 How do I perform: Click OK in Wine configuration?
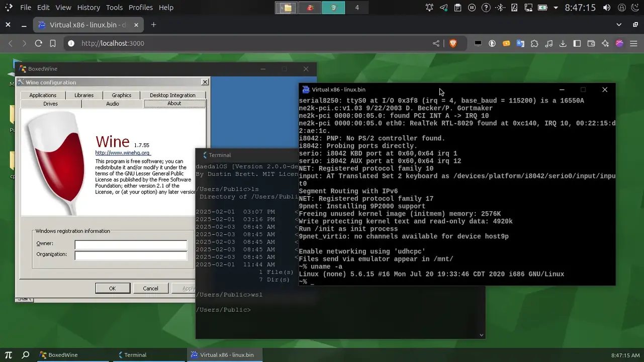coord(113,288)
